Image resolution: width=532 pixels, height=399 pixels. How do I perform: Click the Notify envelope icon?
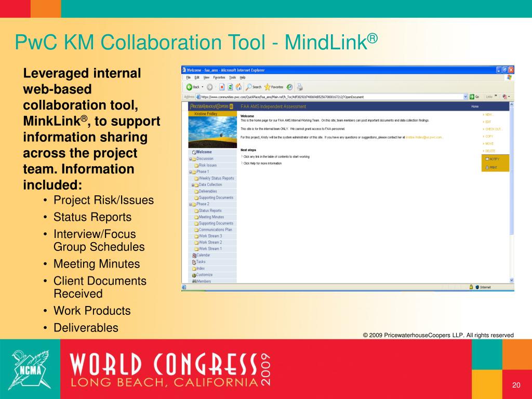[x=487, y=159]
